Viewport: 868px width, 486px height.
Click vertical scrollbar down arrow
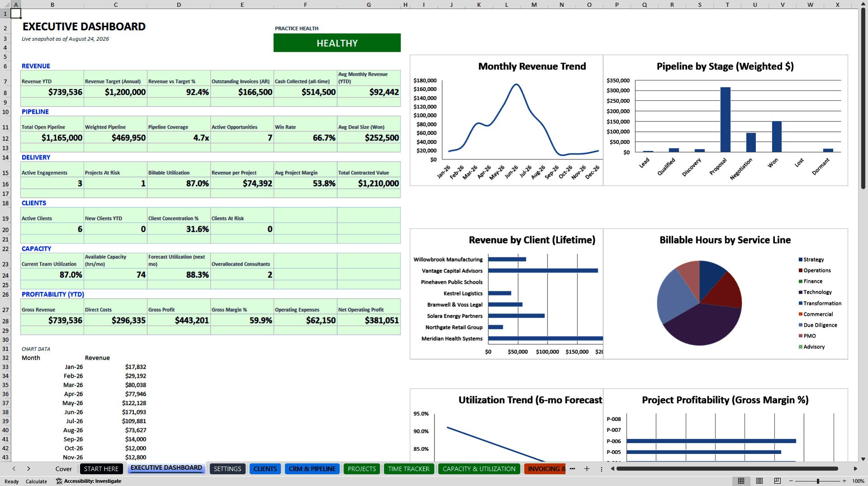[x=863, y=459]
